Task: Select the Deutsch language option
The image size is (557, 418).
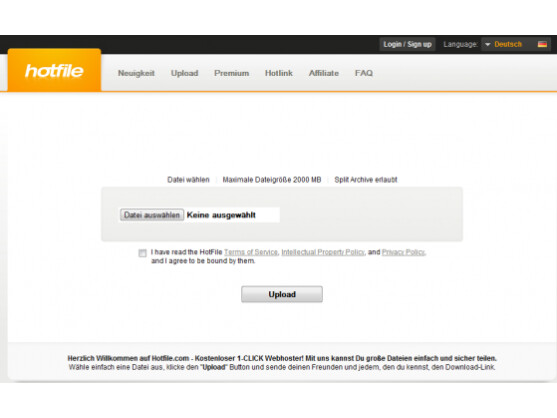Action: coord(508,44)
